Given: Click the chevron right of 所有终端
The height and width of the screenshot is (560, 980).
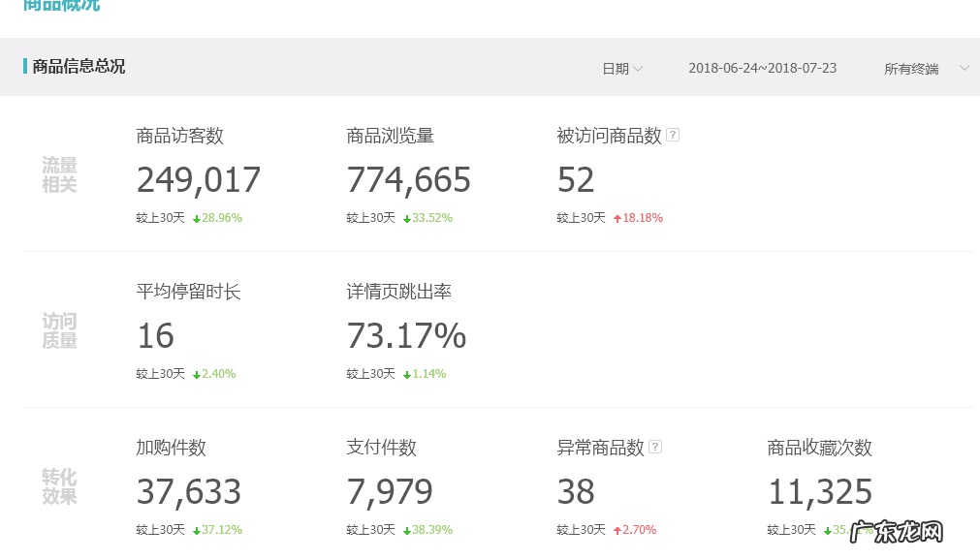Looking at the screenshot, I should pos(964,68).
